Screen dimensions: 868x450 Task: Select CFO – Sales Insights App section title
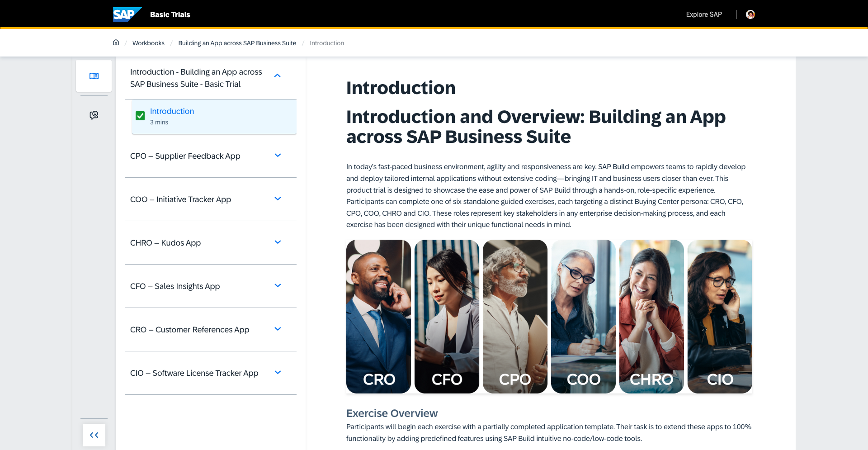click(175, 286)
